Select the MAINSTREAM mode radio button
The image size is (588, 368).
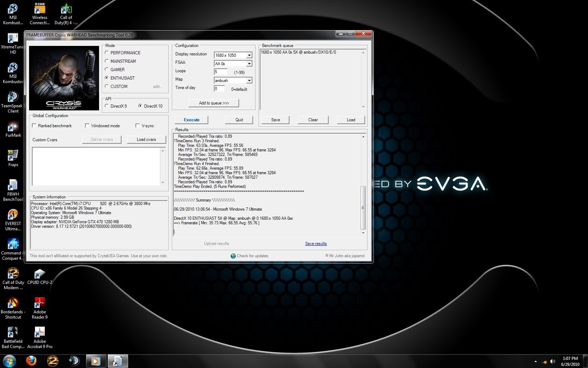(x=107, y=61)
